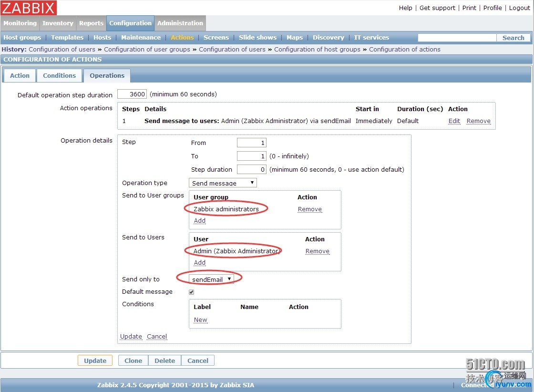Add a New operation condition
This screenshot has height=392, width=534.
[x=200, y=320]
